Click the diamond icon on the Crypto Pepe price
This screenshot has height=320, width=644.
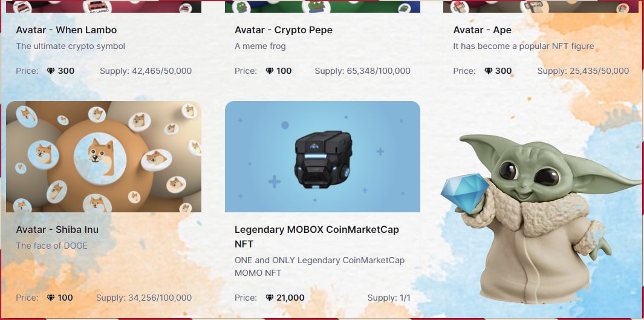click(270, 71)
